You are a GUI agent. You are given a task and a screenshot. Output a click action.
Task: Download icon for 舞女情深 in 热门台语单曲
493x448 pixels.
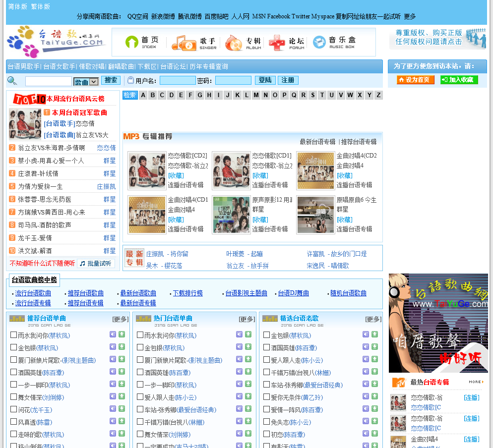[x=248, y=433]
